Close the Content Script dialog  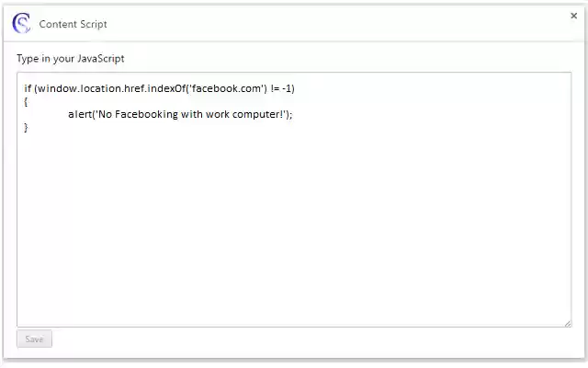point(574,16)
